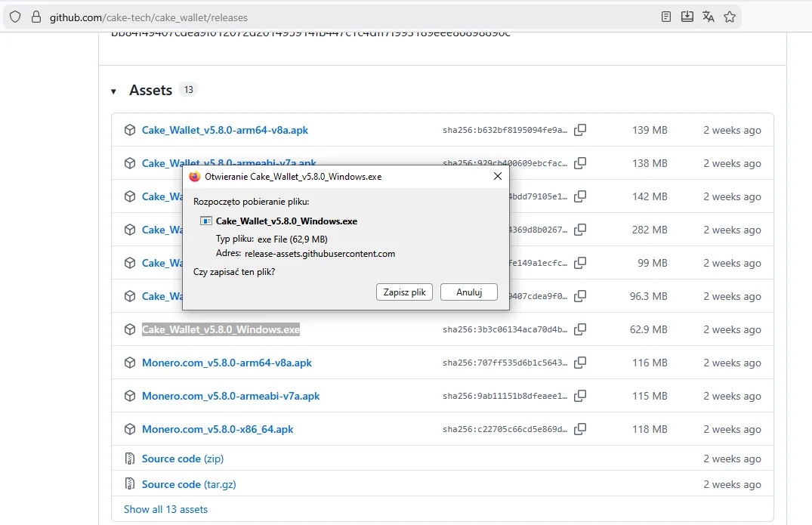Click sha256:9ab11151b8dfeaee1 hash text
812x525 pixels.
click(x=505, y=396)
